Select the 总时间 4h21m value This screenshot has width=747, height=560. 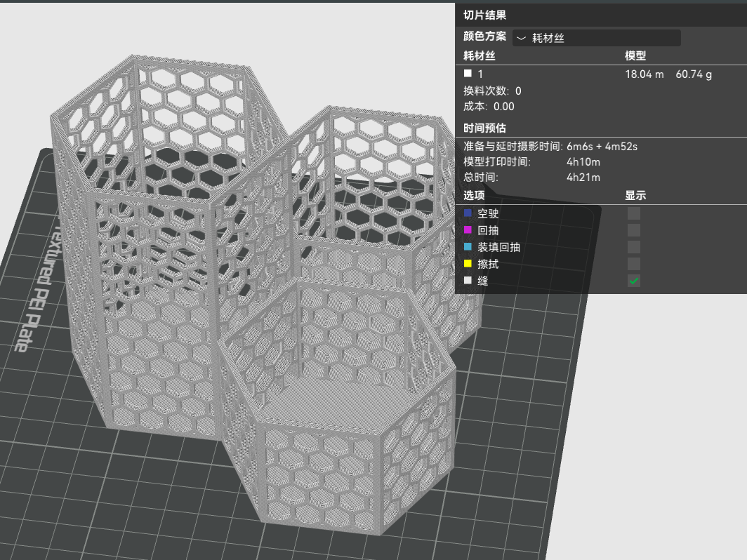point(583,177)
